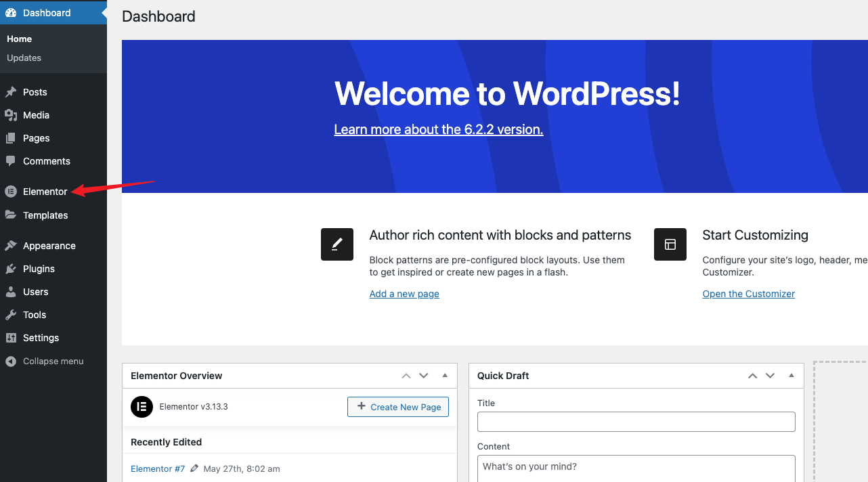Image resolution: width=868 pixels, height=482 pixels.
Task: Click the Plugins plug icon
Action: point(11,269)
